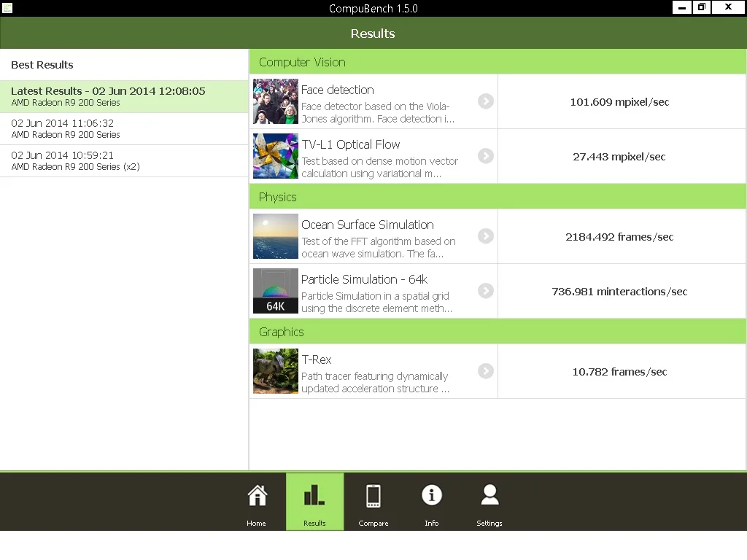Open the Info icon
This screenshot has width=747, height=560.
[432, 495]
